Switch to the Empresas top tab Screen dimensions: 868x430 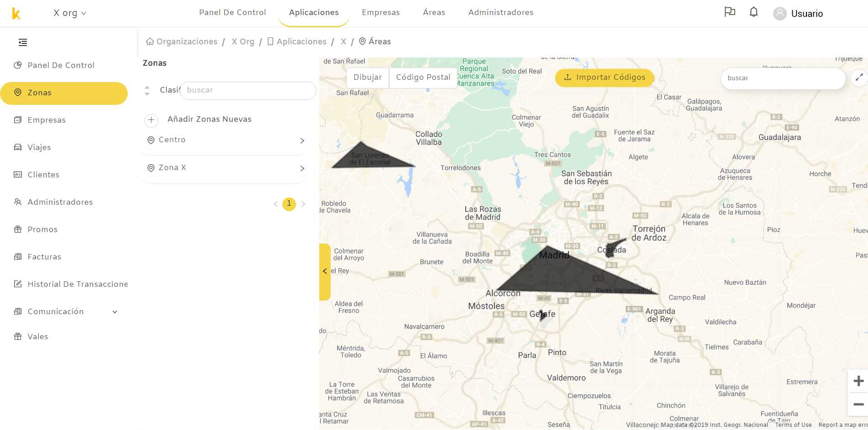click(x=381, y=12)
